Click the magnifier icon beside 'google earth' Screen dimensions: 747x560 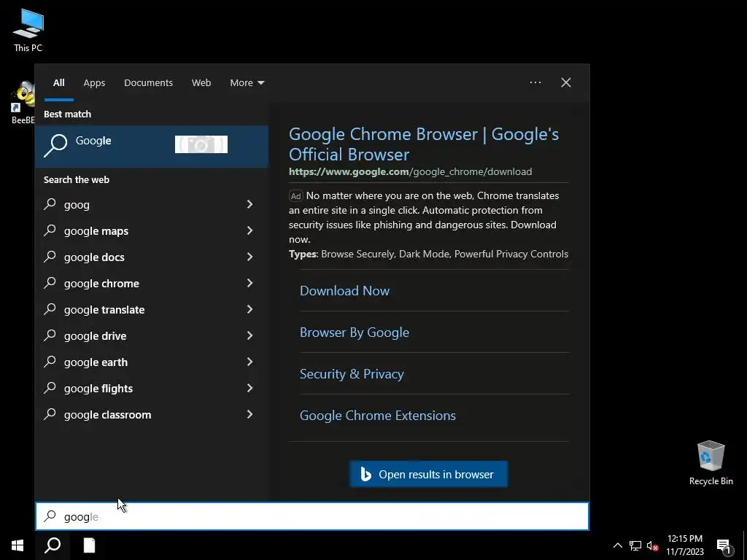click(x=50, y=362)
